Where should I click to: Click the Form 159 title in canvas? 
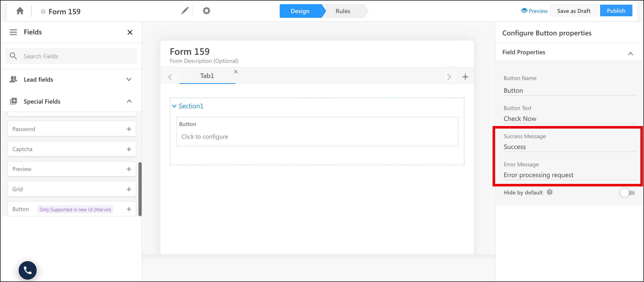[190, 52]
